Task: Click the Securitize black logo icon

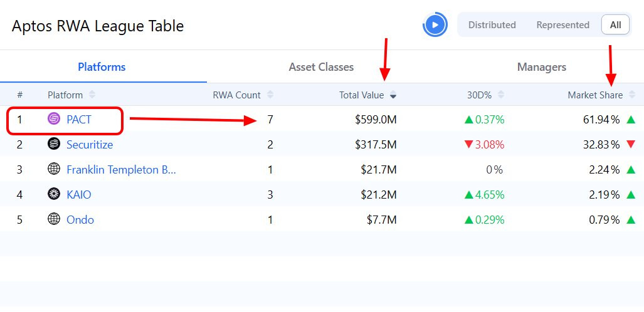Action: 54,143
